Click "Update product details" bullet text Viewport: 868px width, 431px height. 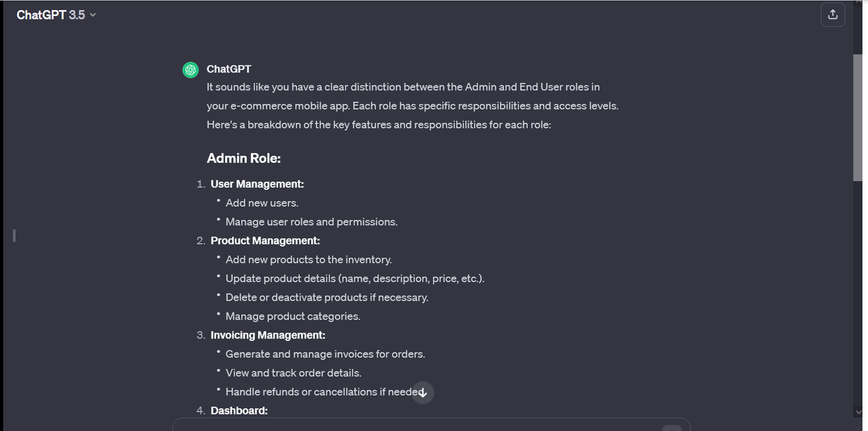coord(355,279)
